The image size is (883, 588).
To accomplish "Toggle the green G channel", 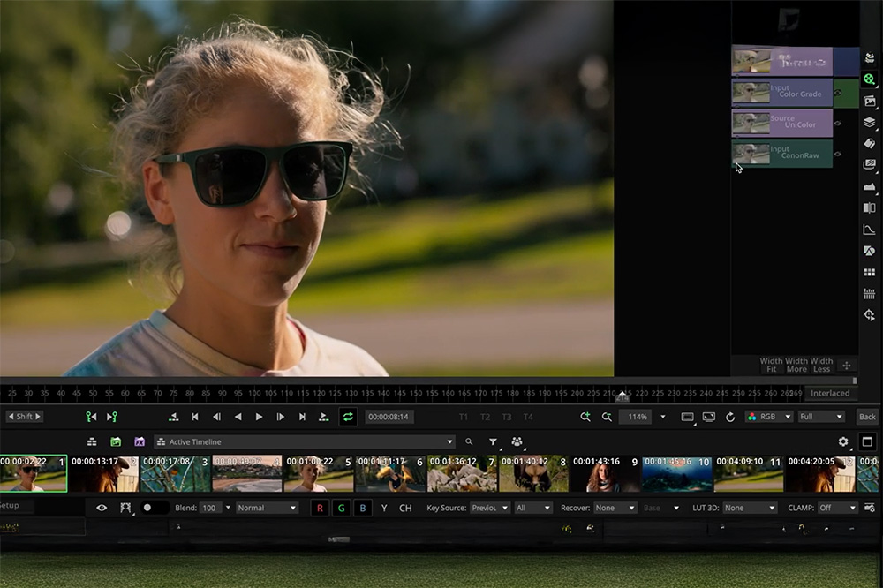I will click(x=341, y=508).
